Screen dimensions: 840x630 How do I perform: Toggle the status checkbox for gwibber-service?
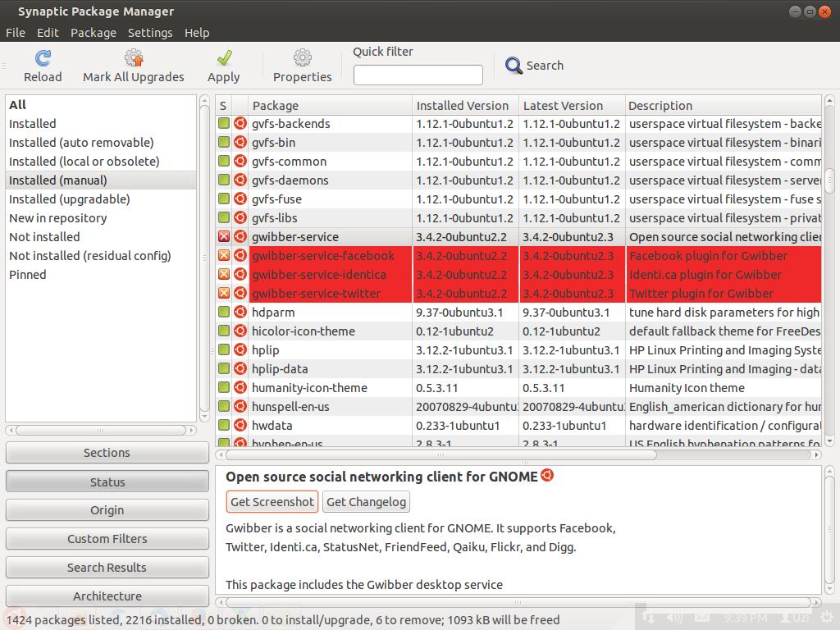(223, 237)
